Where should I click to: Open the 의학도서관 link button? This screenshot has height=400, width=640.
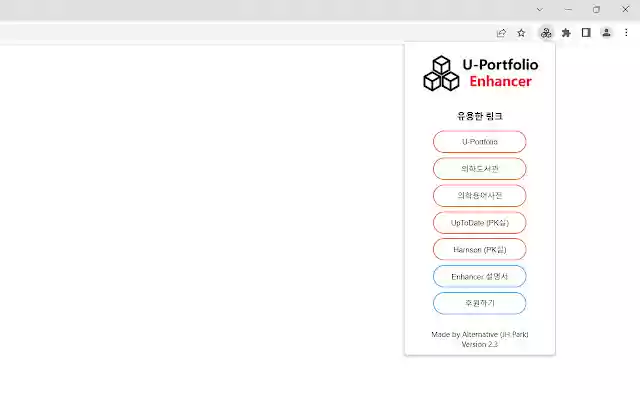[x=480, y=169]
